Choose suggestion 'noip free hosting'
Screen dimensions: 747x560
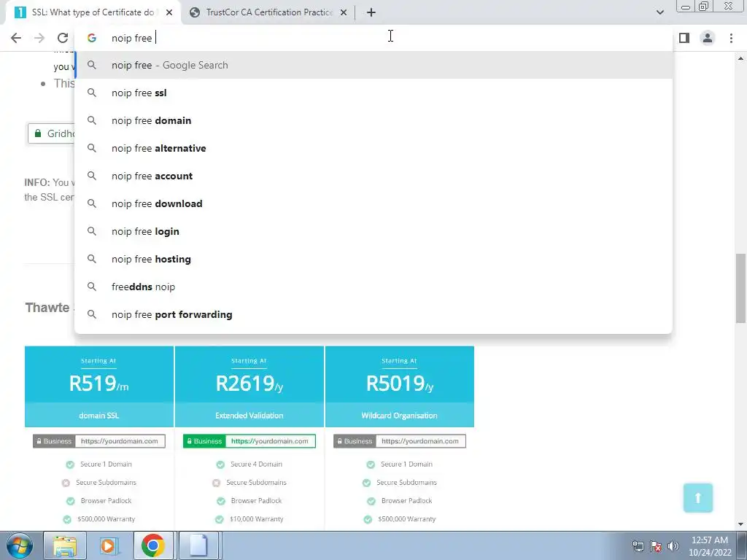(x=373, y=259)
